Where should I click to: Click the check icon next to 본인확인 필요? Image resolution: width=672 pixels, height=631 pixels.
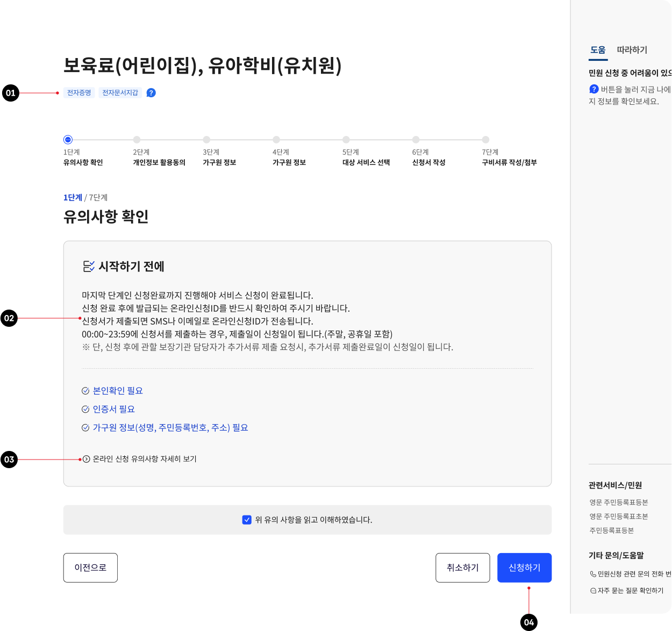[85, 391]
